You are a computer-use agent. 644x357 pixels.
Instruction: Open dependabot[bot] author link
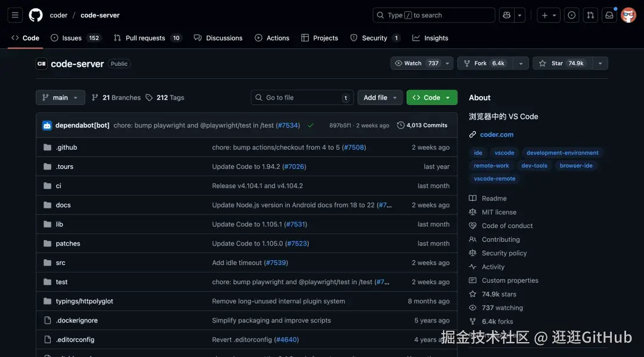[x=82, y=125]
